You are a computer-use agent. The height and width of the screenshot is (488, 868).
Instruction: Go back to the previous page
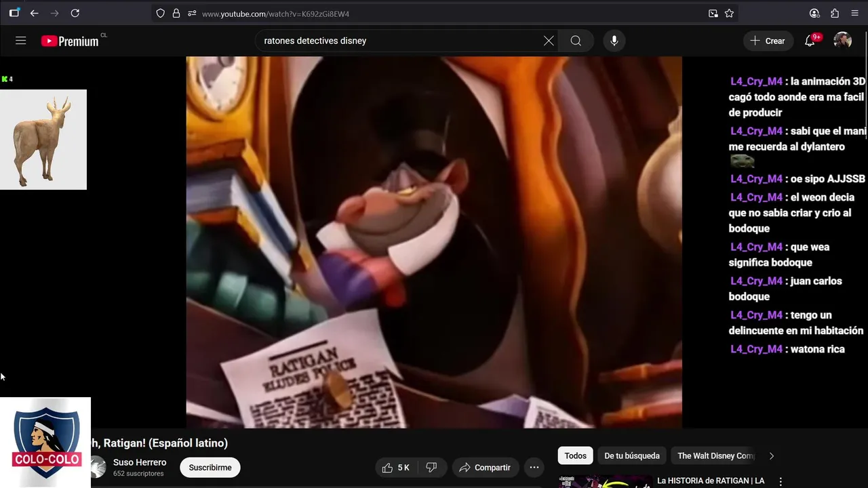[x=34, y=13]
